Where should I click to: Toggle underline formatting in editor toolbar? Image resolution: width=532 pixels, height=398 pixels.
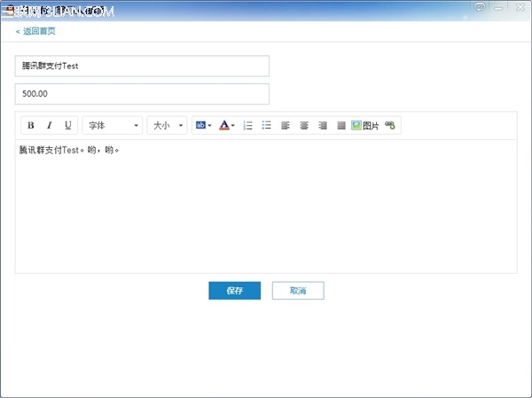click(x=68, y=126)
